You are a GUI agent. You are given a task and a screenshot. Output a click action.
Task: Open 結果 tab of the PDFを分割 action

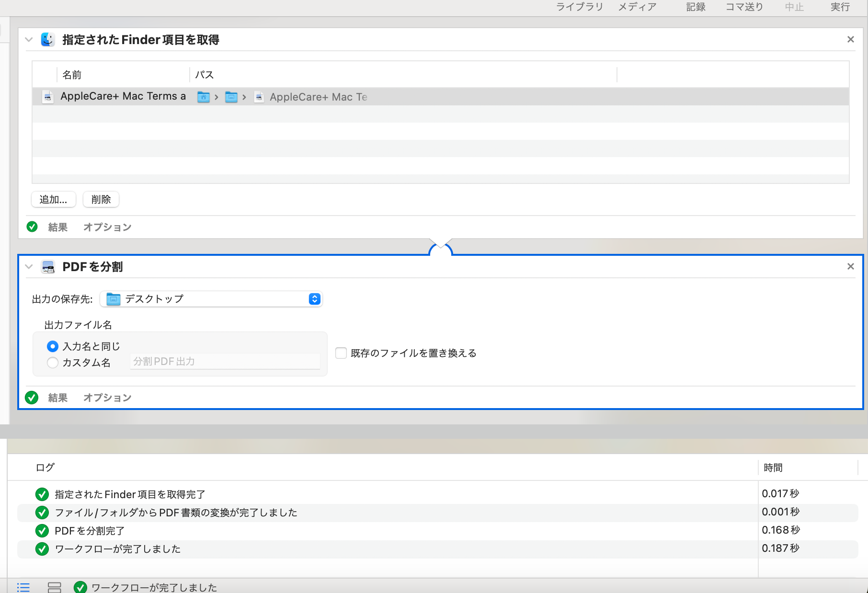tap(57, 398)
